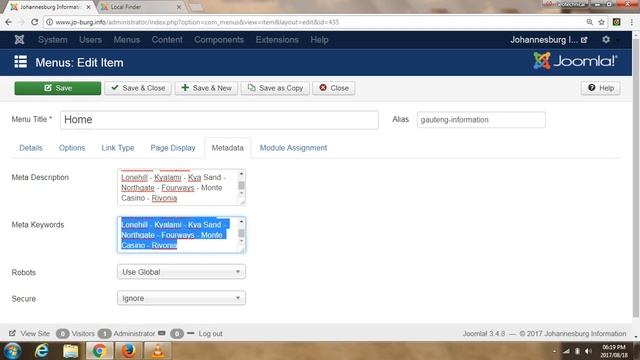Open the Menus menu
This screenshot has width=640, height=360.
(127, 40)
